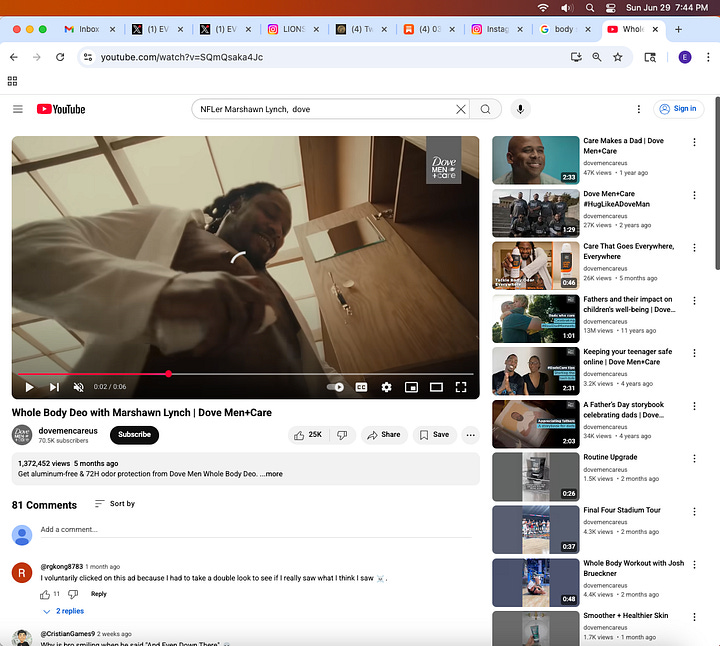Open the player settings gear

click(387, 387)
